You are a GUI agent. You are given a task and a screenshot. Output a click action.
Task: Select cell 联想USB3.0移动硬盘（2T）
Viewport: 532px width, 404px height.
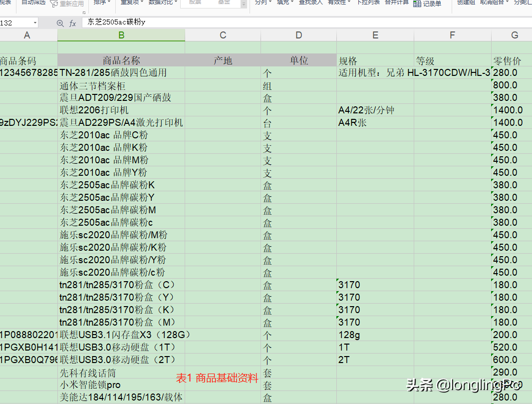click(121, 360)
